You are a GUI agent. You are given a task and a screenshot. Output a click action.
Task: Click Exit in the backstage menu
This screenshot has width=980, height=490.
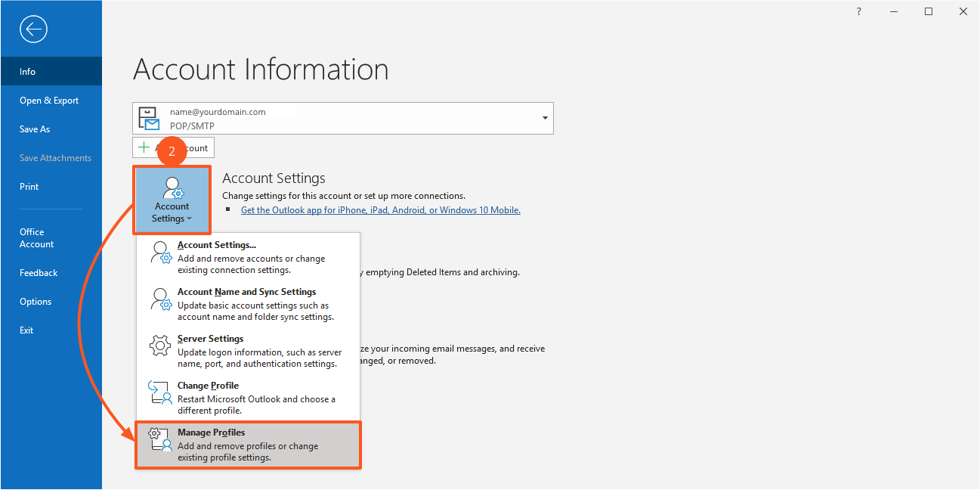[x=26, y=330]
